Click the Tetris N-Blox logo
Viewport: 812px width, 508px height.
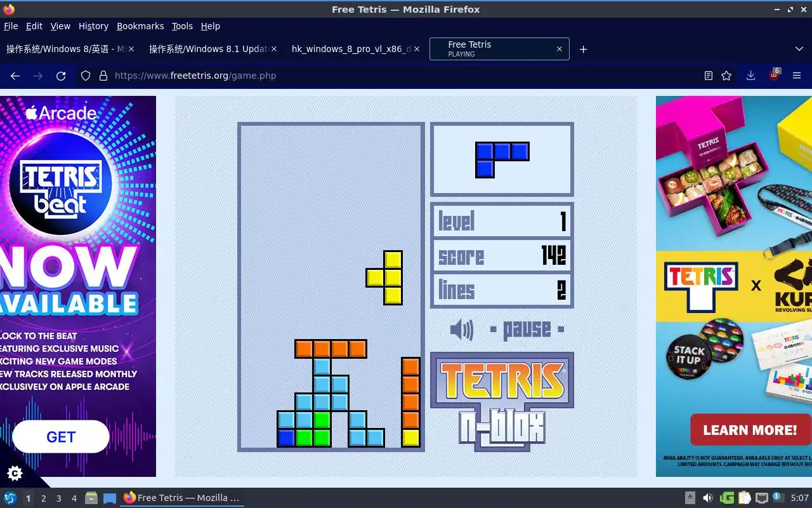pyautogui.click(x=502, y=401)
